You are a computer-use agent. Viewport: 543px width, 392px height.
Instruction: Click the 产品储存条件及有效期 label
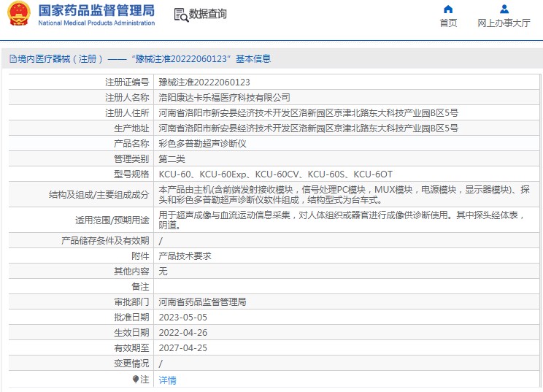coord(105,241)
